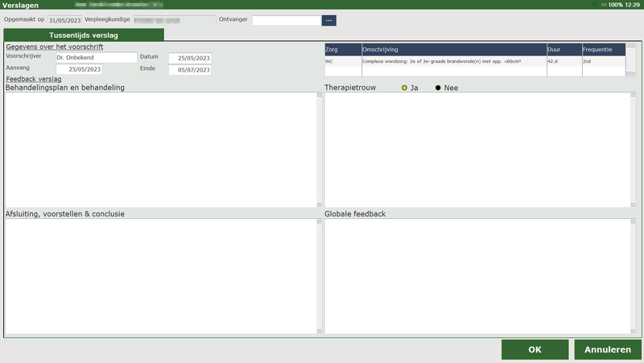The image size is (644, 363).
Task: Click the Einde field 05/07/2023
Action: coord(190,70)
